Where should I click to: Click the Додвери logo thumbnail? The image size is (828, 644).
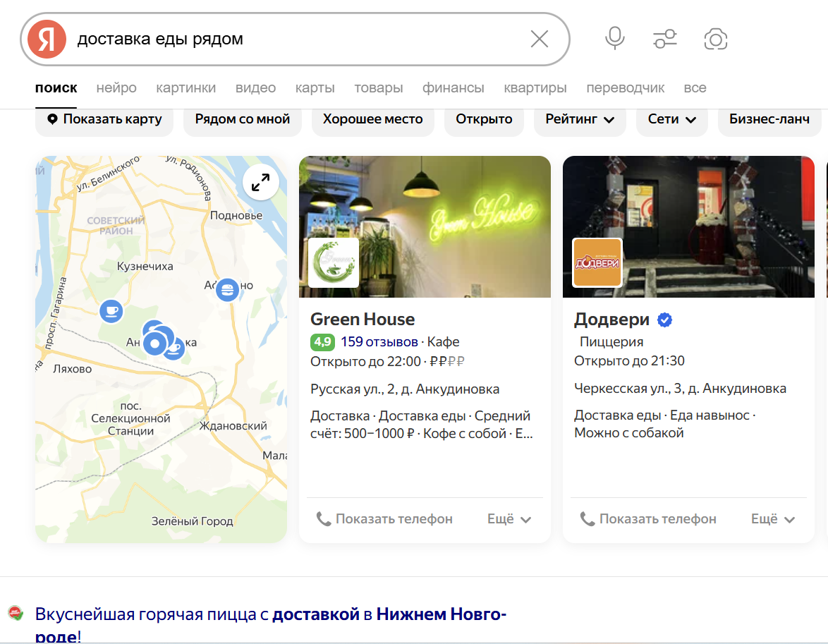click(x=597, y=262)
